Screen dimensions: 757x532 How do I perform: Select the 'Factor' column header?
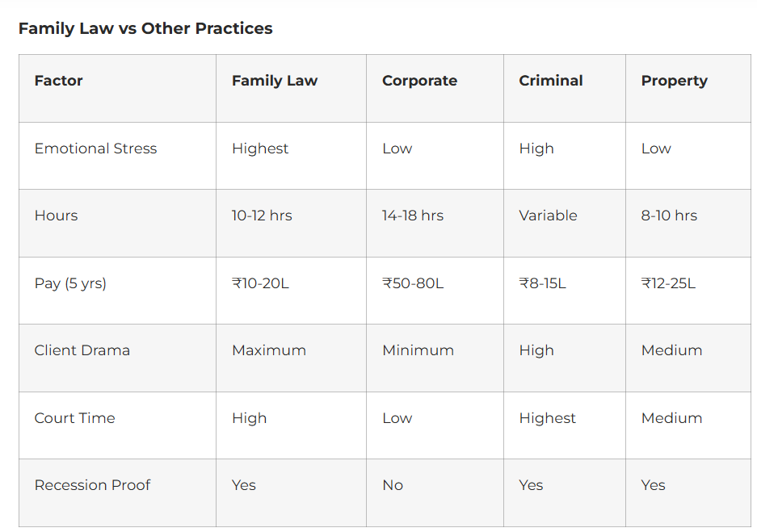coord(58,81)
